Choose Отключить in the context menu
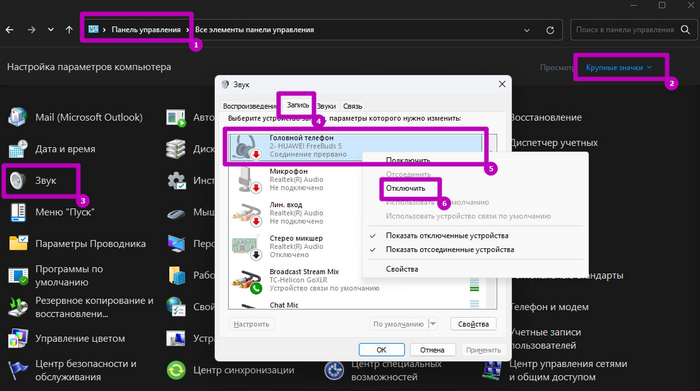 point(405,188)
